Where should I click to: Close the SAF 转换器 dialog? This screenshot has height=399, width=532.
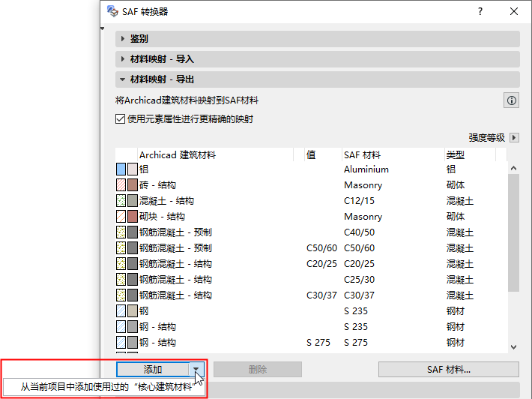514,11
